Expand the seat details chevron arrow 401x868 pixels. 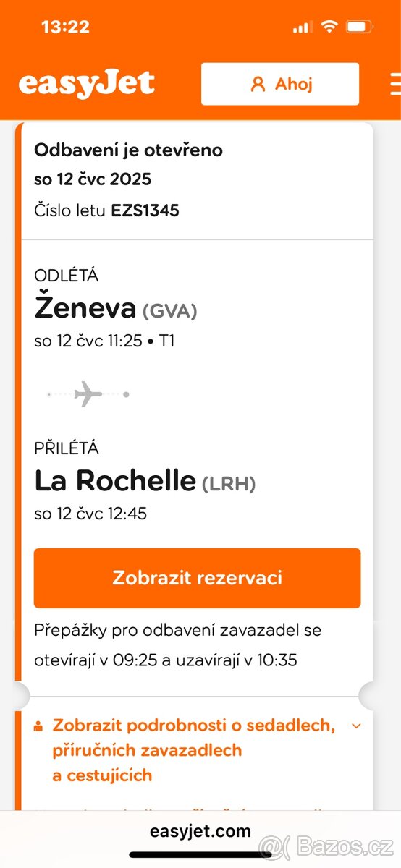355,726
